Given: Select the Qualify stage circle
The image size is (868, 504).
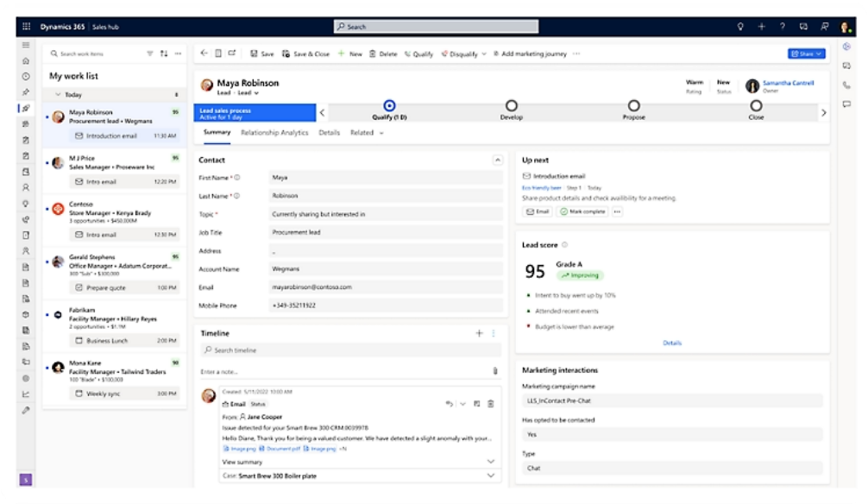Looking at the screenshot, I should (x=390, y=105).
